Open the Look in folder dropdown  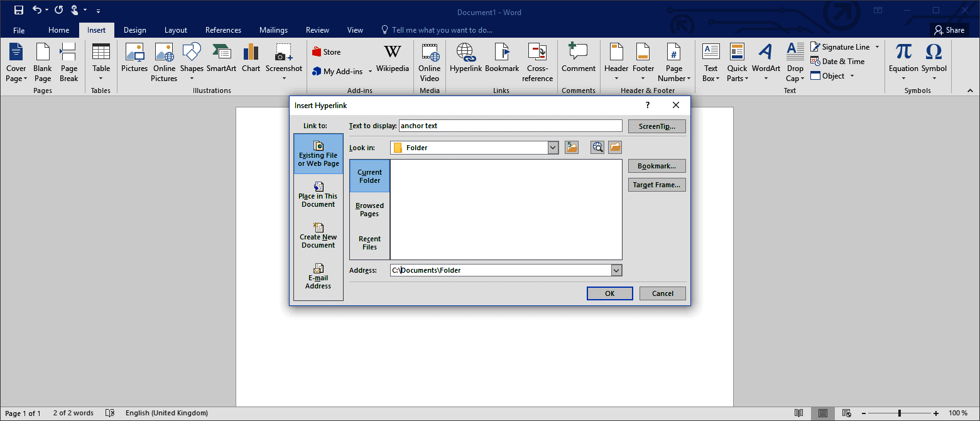[552, 147]
